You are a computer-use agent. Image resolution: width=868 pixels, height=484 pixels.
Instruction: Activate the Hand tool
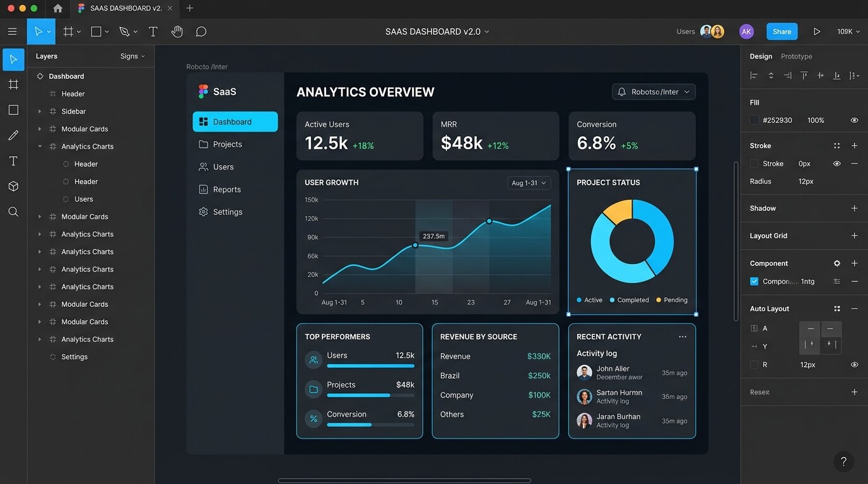177,32
